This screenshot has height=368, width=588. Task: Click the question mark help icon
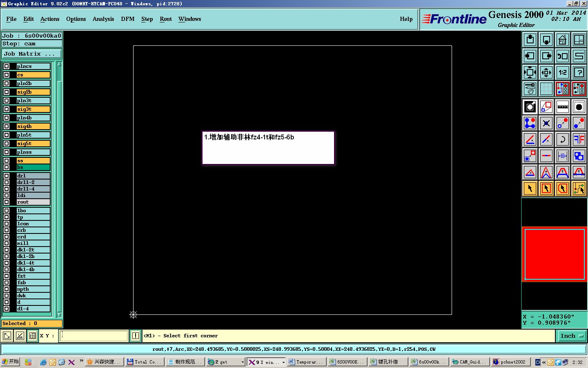579,72
